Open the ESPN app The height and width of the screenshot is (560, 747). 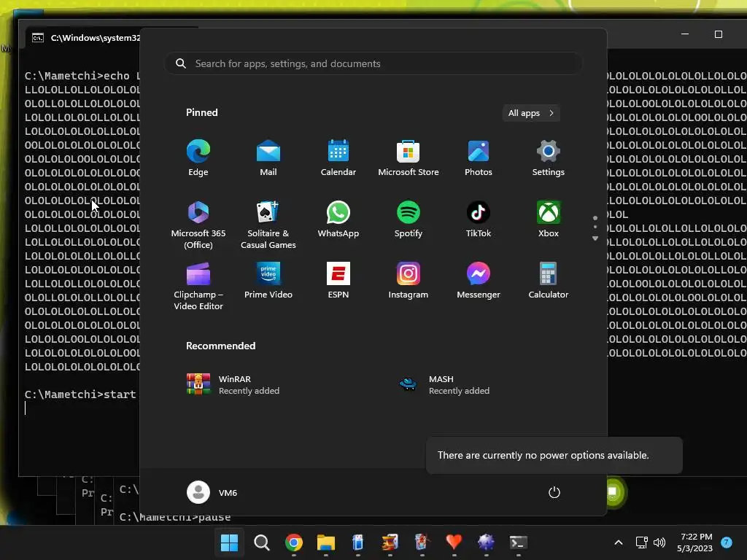coord(338,281)
